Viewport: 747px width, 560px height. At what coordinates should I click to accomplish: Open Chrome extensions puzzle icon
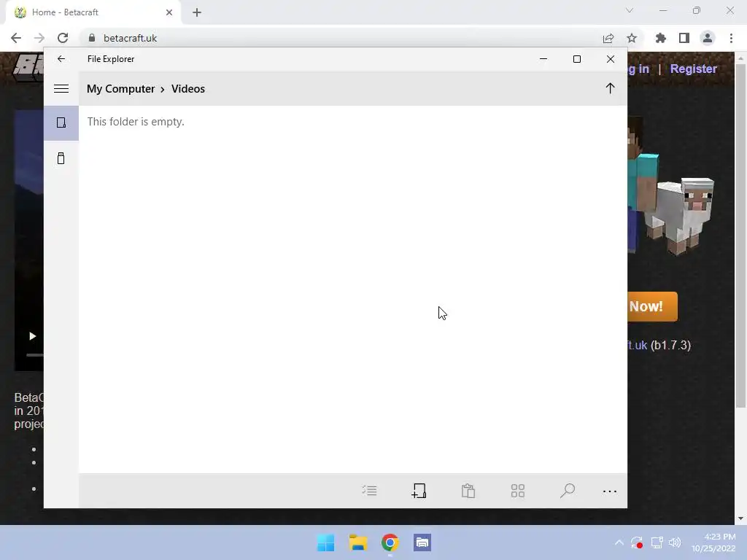click(x=661, y=38)
